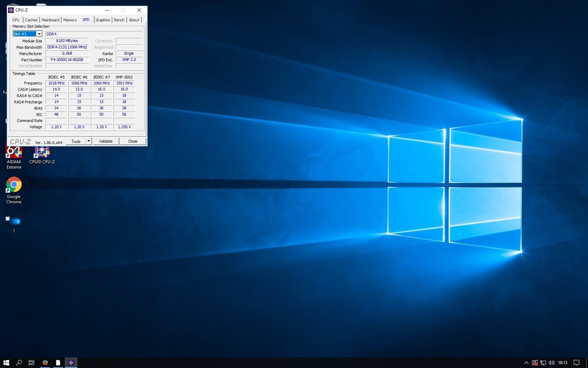Focus the CPU-Z taskbar button
This screenshot has height=368, width=588.
pos(71,363)
